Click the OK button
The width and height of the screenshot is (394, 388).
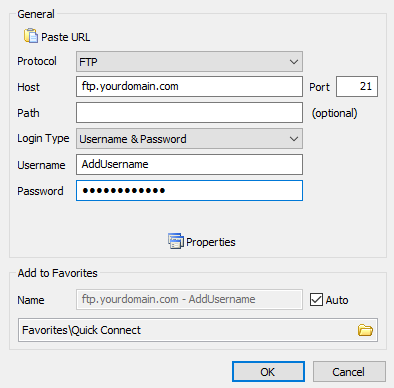(x=268, y=372)
